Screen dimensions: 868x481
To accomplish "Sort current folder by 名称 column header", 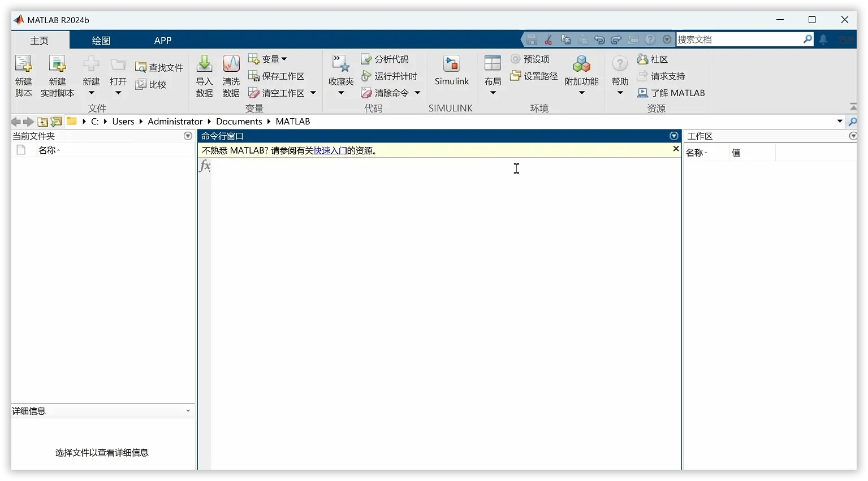I will pos(47,150).
